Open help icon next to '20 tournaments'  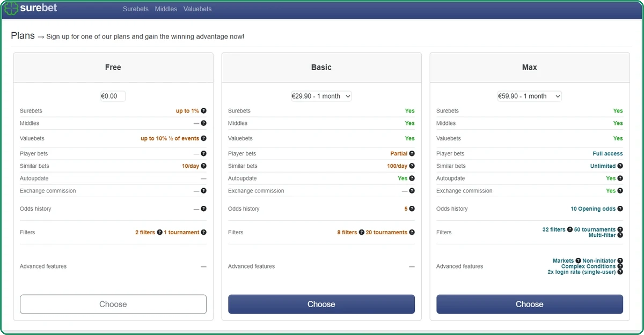[x=412, y=233]
